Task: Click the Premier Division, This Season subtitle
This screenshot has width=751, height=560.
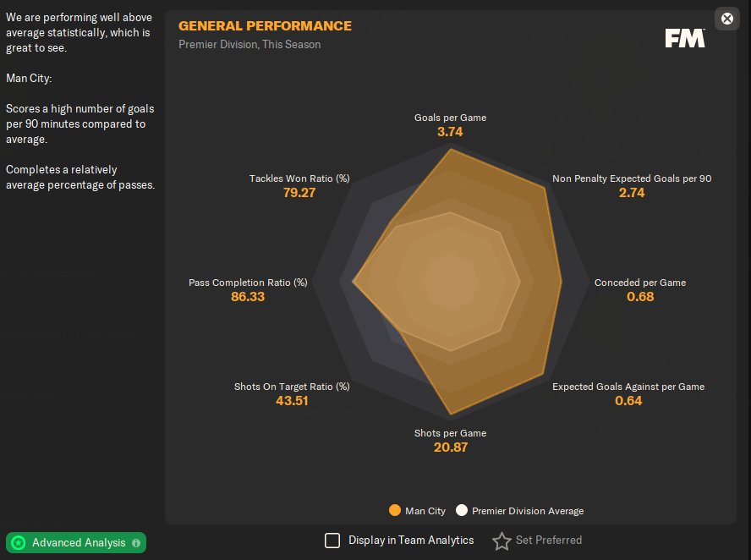Action: (249, 44)
